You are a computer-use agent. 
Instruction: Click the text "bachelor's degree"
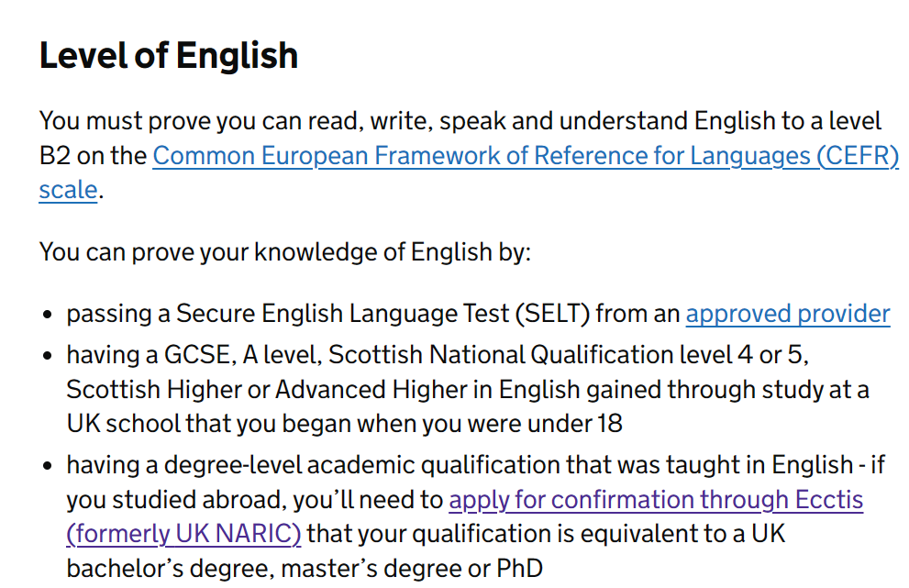(x=171, y=569)
